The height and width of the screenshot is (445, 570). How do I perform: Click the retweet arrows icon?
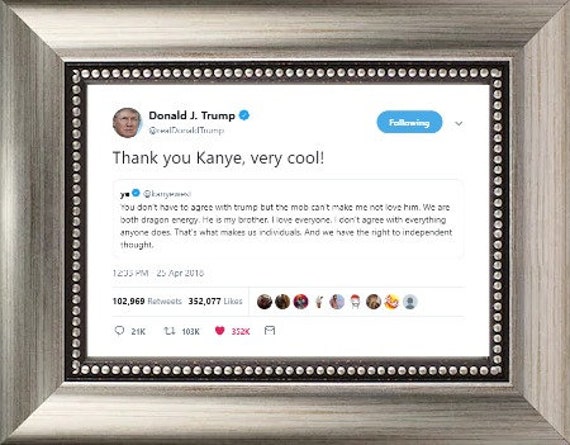tap(169, 331)
